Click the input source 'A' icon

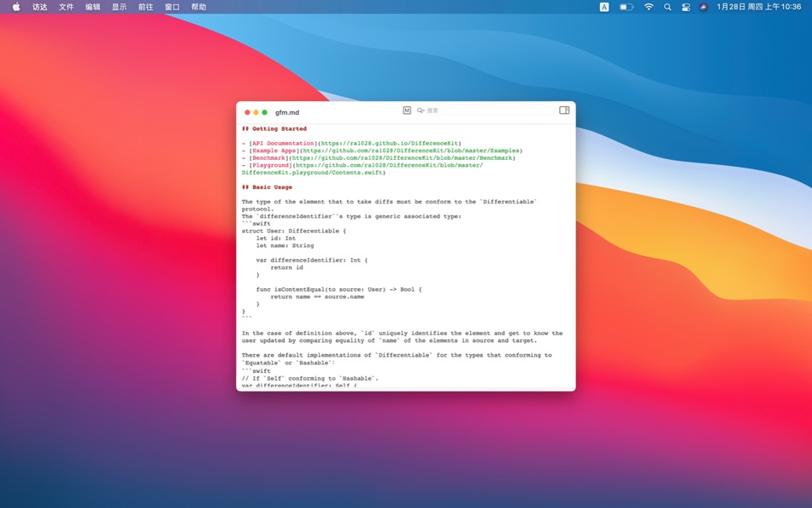click(x=604, y=7)
